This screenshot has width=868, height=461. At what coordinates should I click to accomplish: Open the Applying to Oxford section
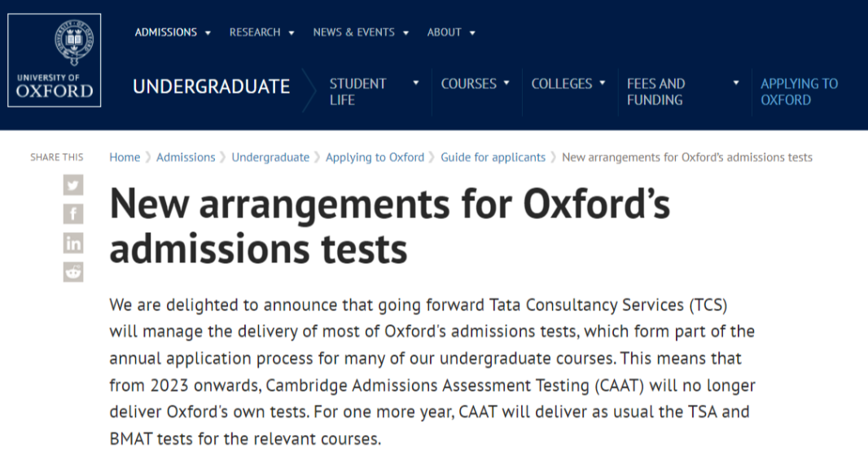(799, 92)
